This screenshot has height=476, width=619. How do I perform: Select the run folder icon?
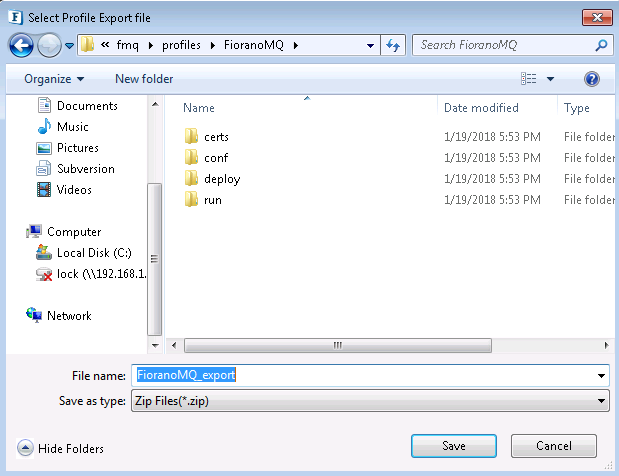point(191,199)
